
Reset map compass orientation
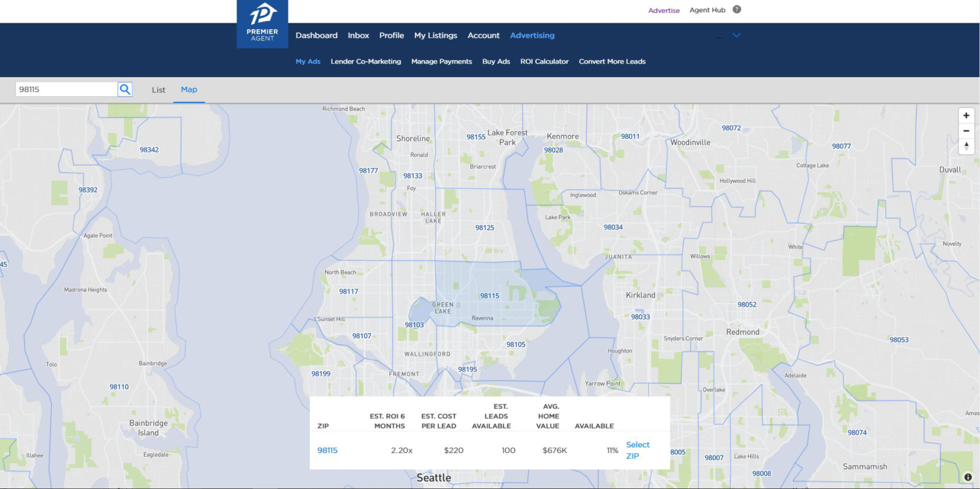(967, 146)
